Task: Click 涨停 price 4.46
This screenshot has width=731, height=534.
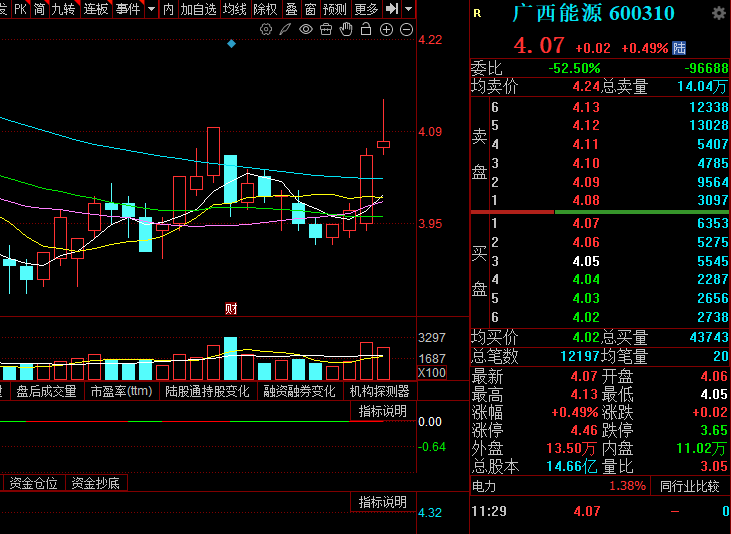Action: (584, 430)
